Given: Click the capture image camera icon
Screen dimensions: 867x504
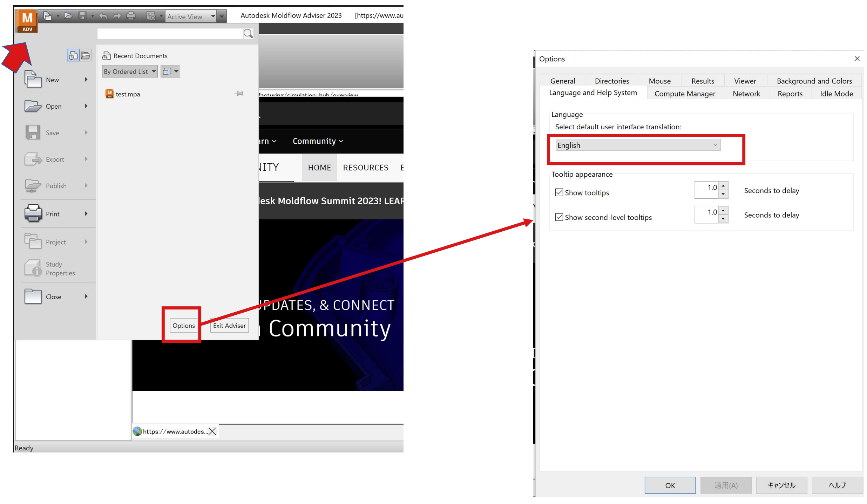Looking at the screenshot, I should [151, 16].
